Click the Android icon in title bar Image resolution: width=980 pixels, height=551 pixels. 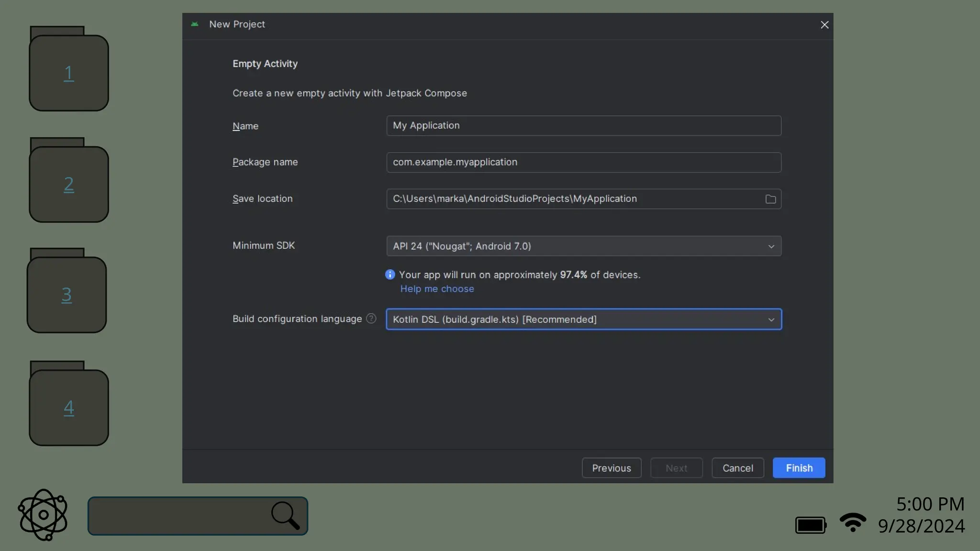(195, 24)
